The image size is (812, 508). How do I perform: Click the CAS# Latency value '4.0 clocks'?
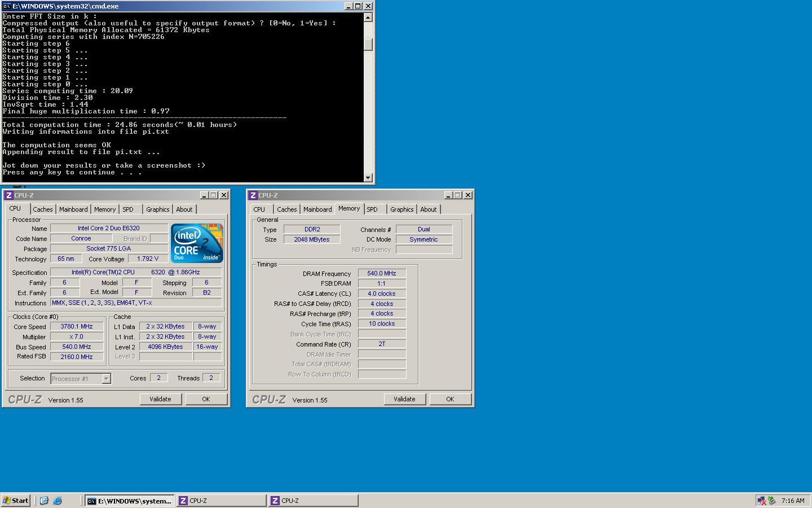point(382,294)
